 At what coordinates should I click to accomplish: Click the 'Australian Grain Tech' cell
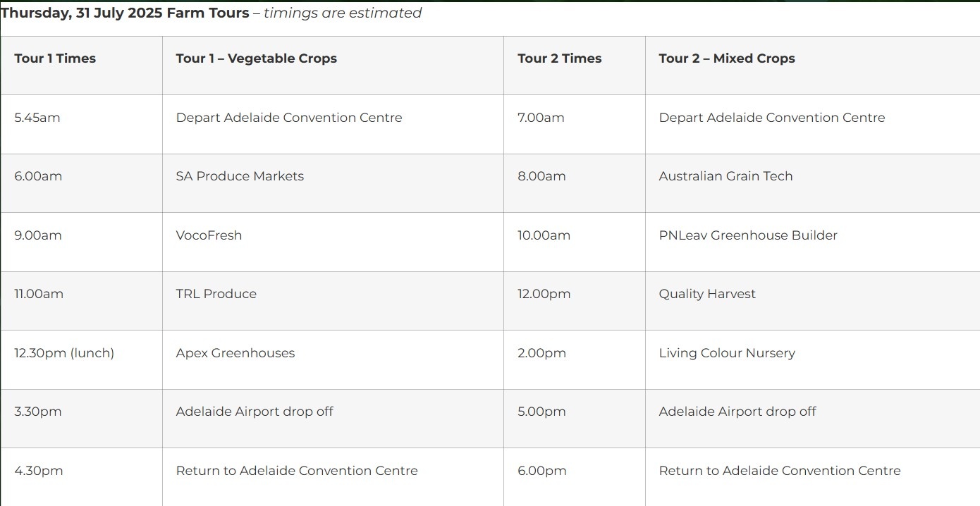[725, 176]
